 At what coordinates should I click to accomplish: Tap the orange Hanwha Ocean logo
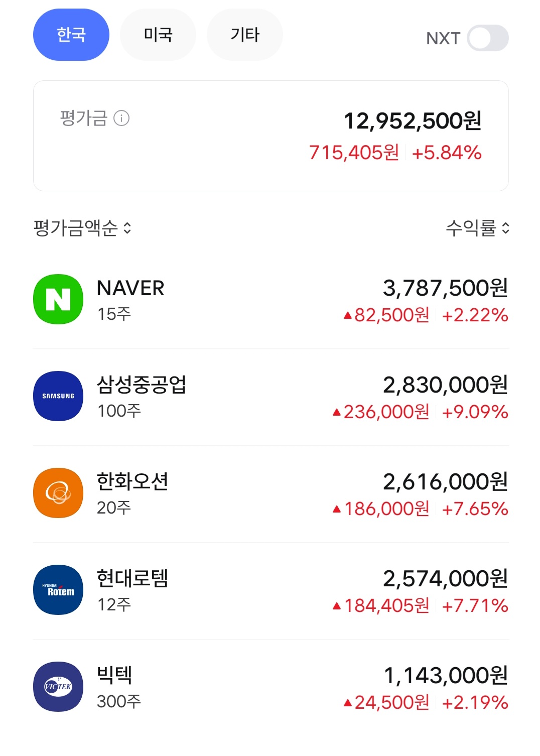point(58,493)
